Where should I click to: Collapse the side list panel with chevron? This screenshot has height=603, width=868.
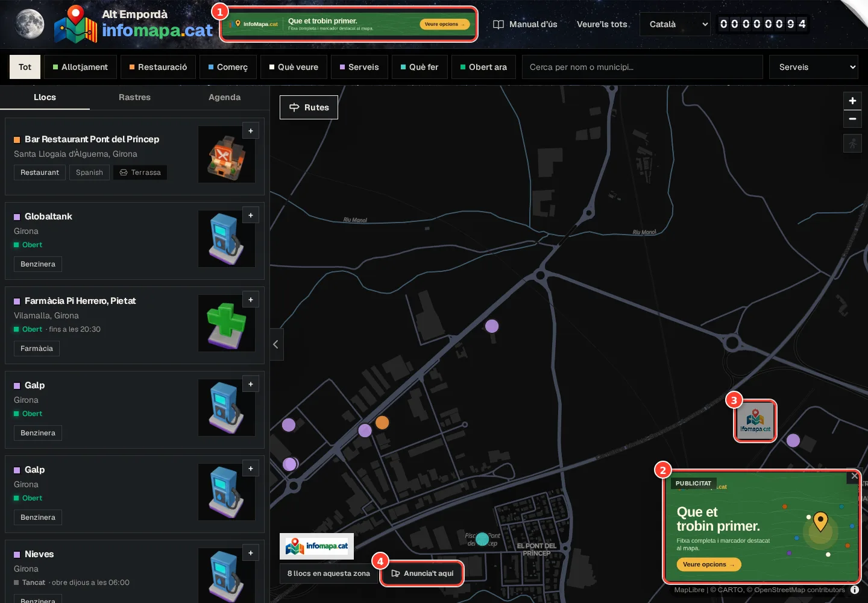pos(276,344)
